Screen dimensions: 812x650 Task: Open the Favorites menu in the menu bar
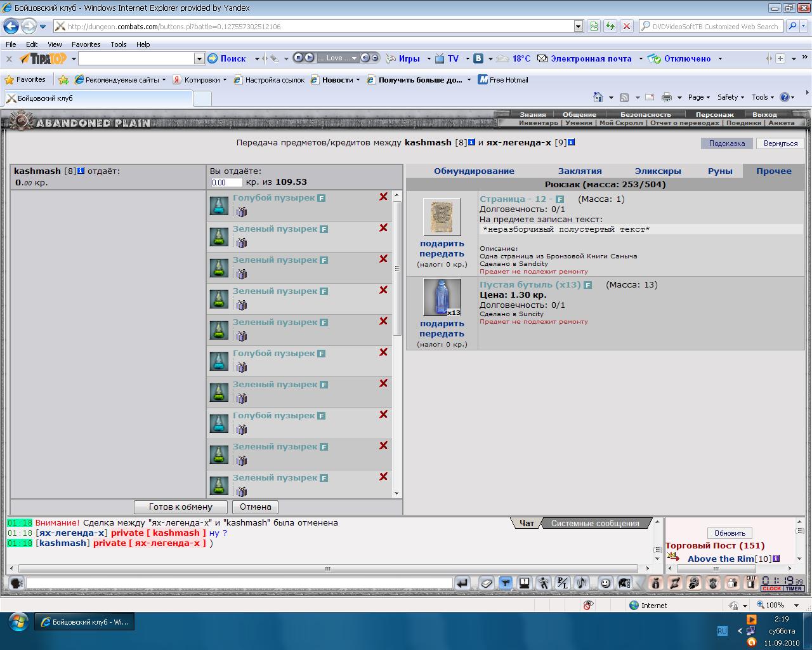tap(86, 44)
